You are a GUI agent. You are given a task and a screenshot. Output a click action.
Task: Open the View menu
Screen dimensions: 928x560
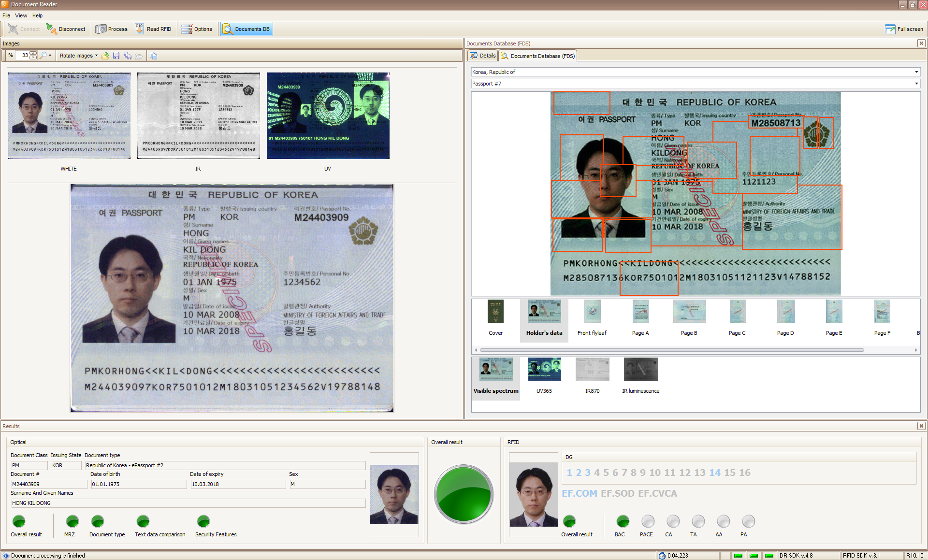pyautogui.click(x=21, y=15)
